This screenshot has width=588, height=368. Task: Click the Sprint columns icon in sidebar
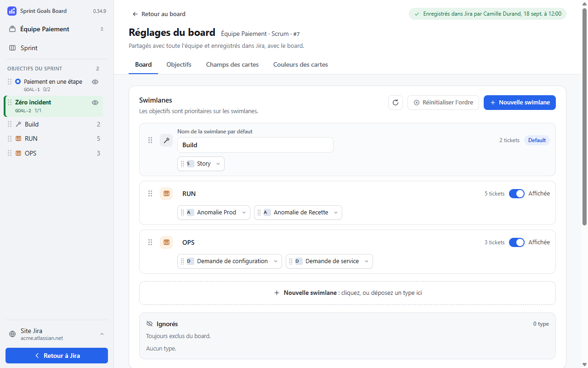coord(12,48)
